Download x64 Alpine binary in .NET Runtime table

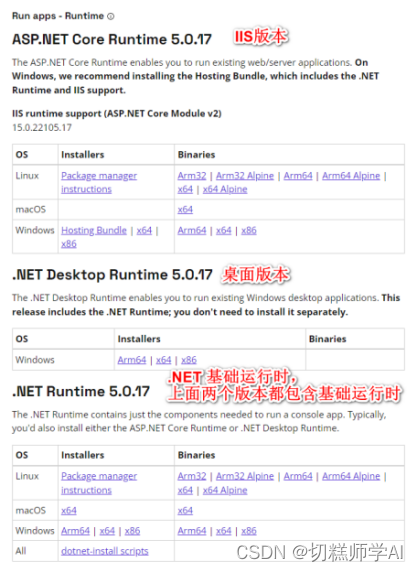click(225, 490)
